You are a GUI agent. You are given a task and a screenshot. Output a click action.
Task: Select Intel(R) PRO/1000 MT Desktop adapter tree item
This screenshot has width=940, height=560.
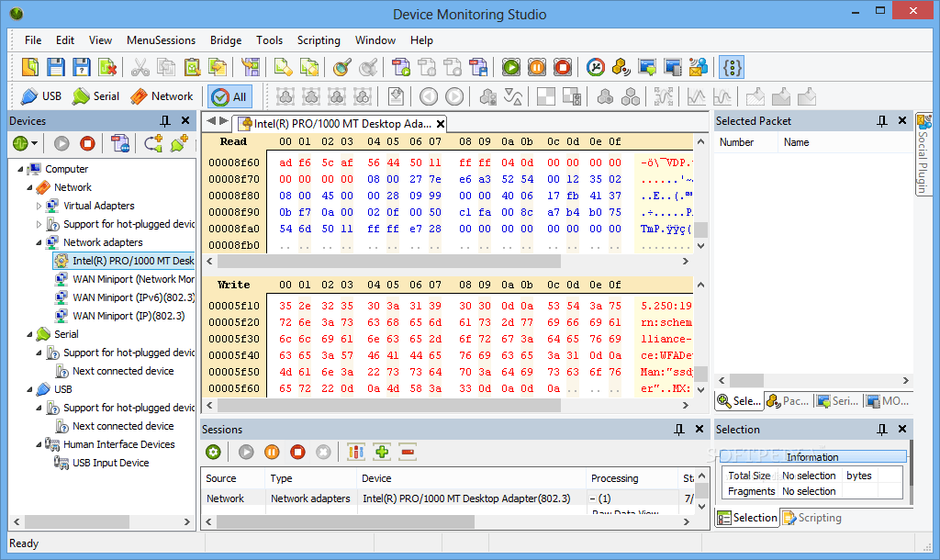click(x=124, y=261)
